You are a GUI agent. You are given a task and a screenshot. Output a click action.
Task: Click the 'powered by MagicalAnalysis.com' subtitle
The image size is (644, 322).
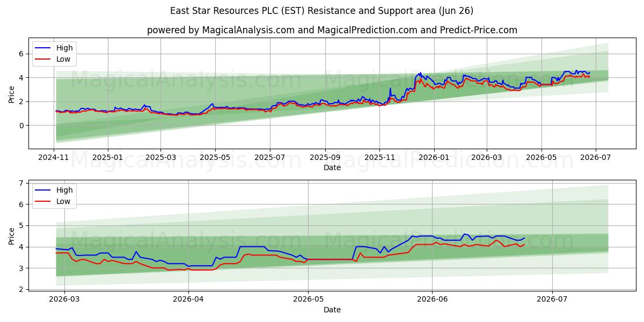point(221,30)
